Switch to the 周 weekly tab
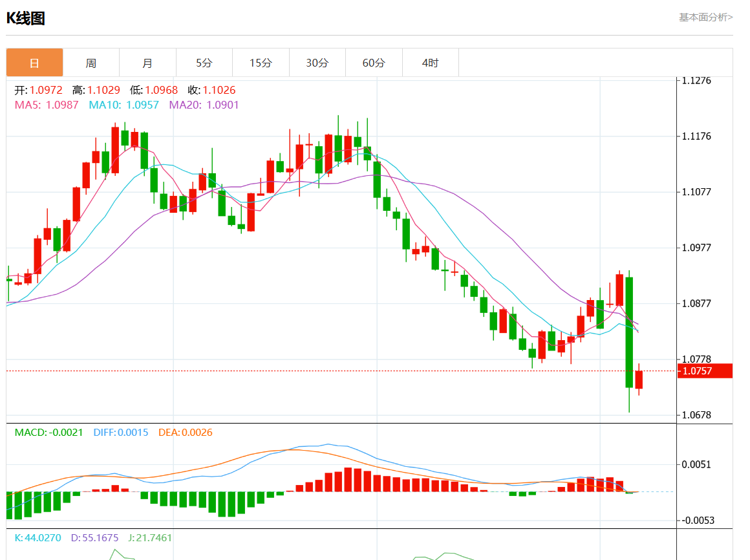 (x=91, y=63)
